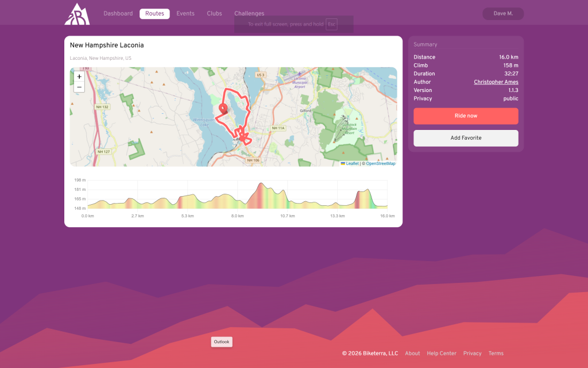Switch to the Events tab
The width and height of the screenshot is (588, 368).
185,14
